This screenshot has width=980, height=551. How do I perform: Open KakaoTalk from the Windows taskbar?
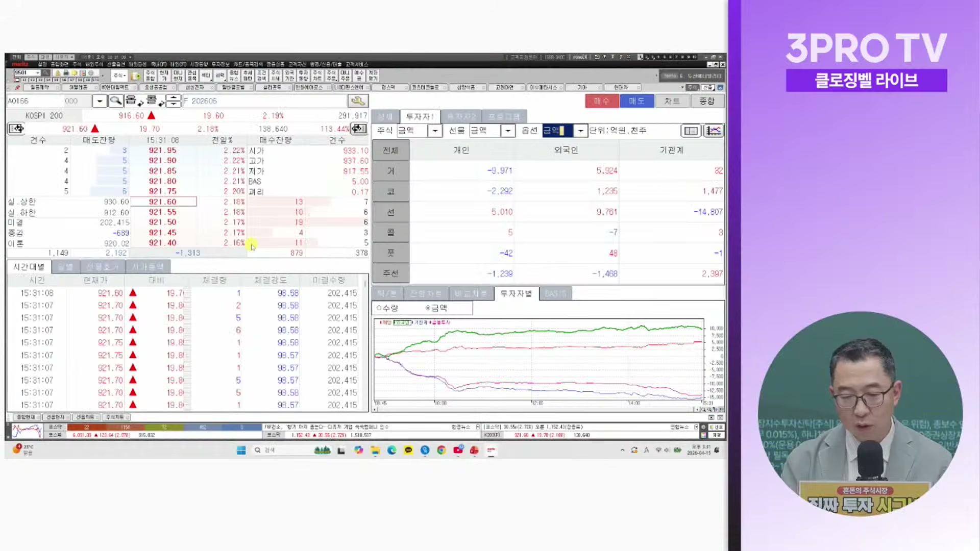pos(408,450)
